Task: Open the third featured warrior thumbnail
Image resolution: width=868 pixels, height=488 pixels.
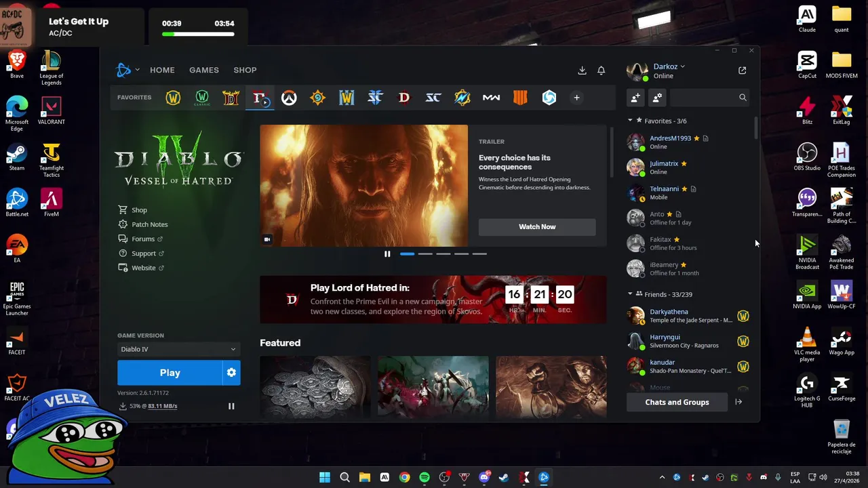Action: [551, 386]
